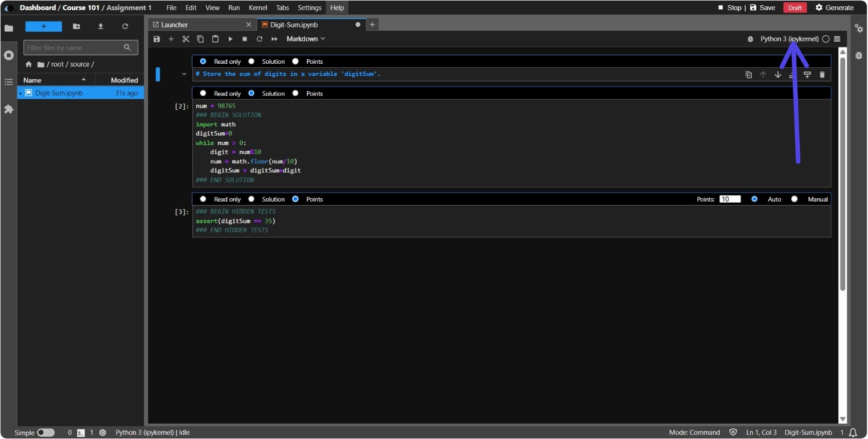Create a new folder in file browser
The width and height of the screenshot is (868, 439).
coord(76,26)
